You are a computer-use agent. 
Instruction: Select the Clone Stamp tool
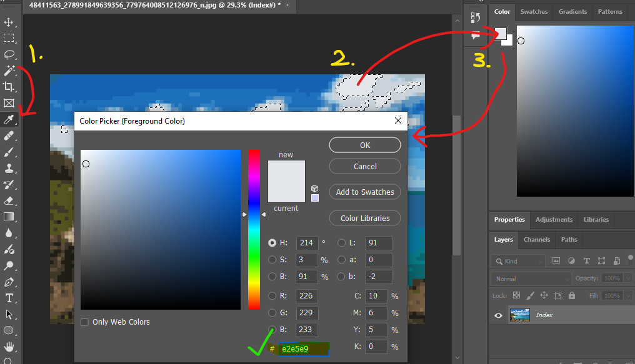pyautogui.click(x=9, y=168)
